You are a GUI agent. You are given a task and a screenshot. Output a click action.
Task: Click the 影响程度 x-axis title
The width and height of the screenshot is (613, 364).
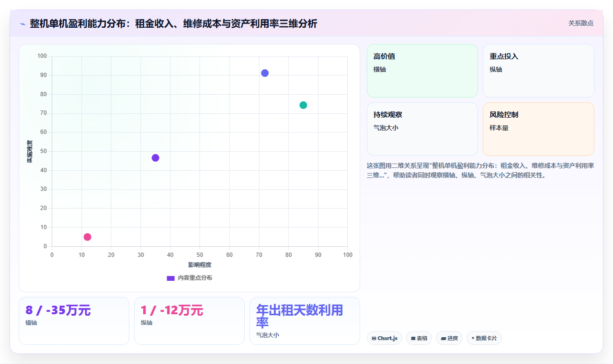click(x=200, y=265)
